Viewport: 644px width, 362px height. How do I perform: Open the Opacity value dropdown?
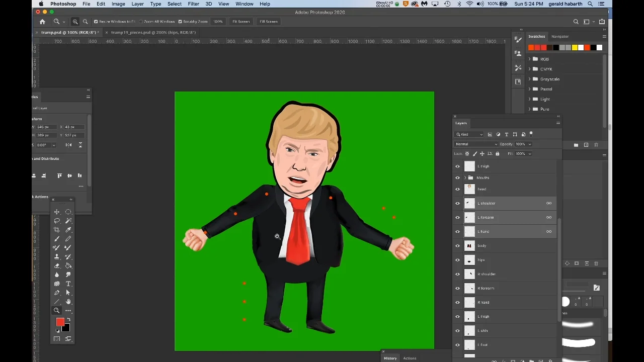(x=529, y=144)
